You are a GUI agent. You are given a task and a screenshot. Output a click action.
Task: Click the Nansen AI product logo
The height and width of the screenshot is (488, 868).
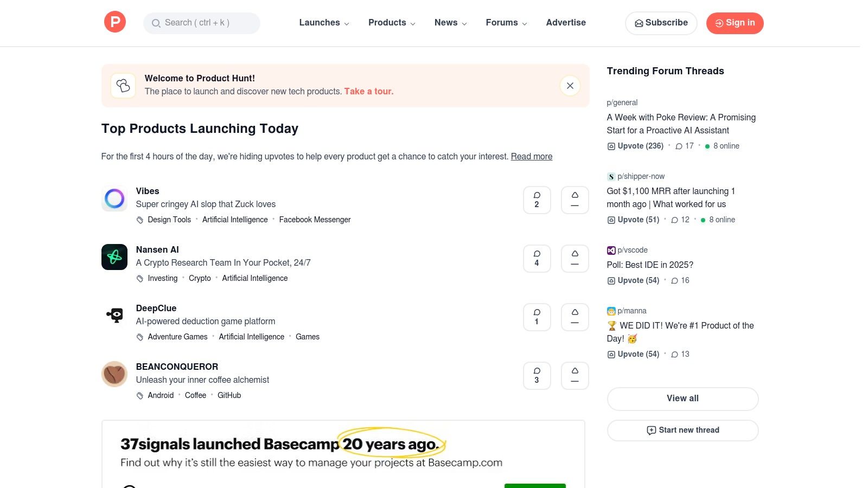(114, 257)
